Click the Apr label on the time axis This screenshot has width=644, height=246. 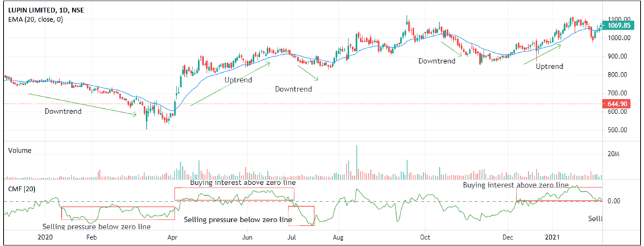(173, 237)
